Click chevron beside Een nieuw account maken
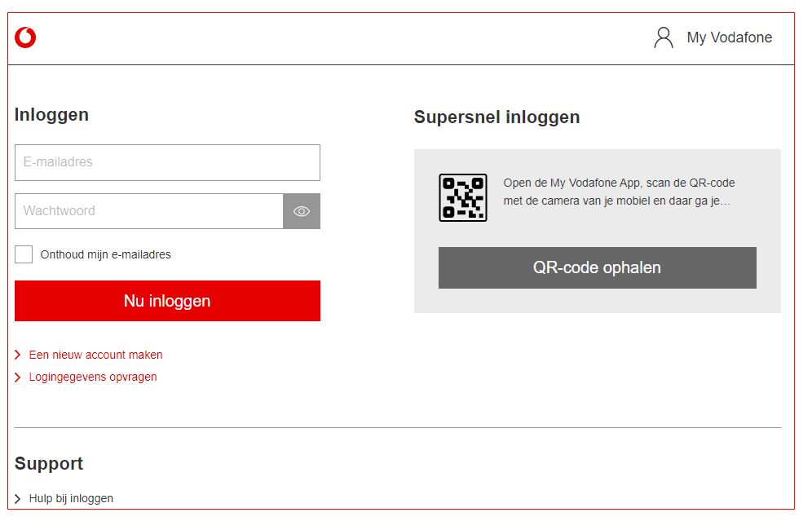The width and height of the screenshot is (812, 521). 18,355
